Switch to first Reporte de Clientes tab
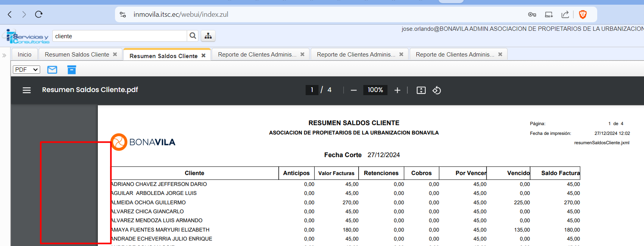644x246 pixels. 257,55
